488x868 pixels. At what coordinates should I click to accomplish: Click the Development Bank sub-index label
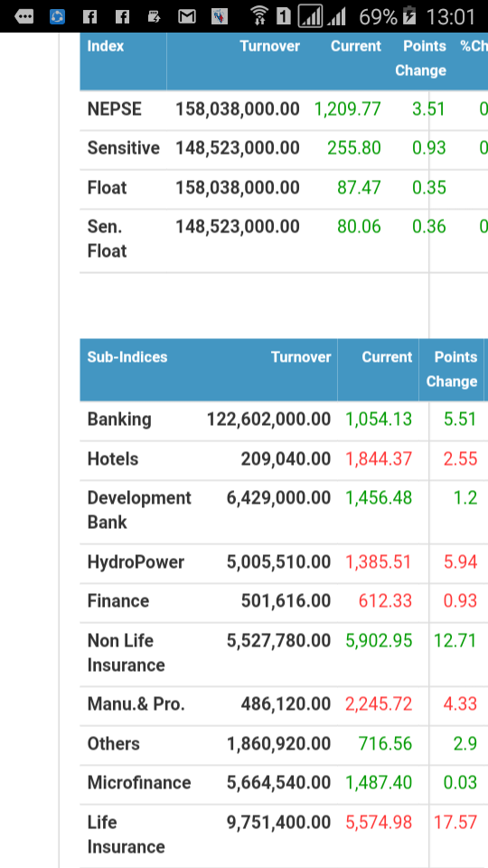click(139, 510)
